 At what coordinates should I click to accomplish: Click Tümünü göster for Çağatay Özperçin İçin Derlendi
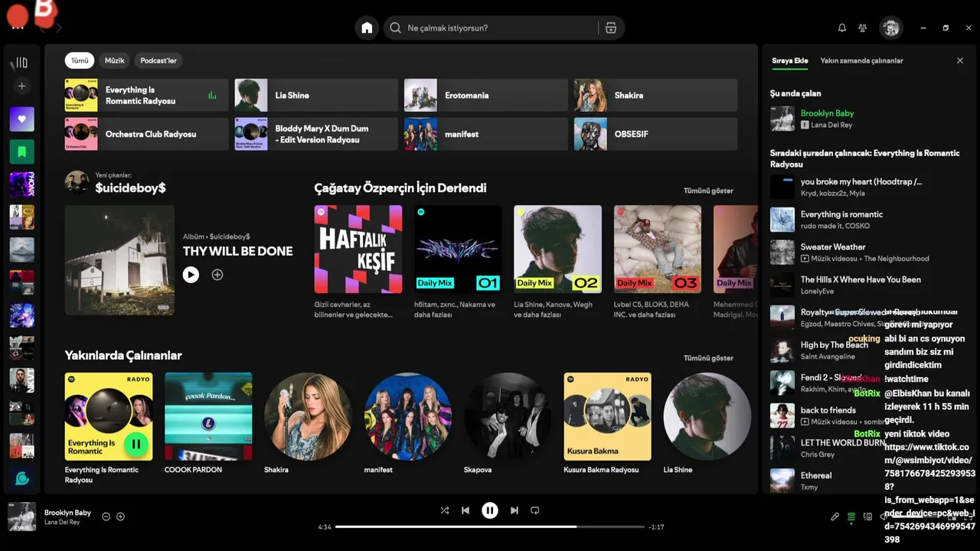point(708,191)
